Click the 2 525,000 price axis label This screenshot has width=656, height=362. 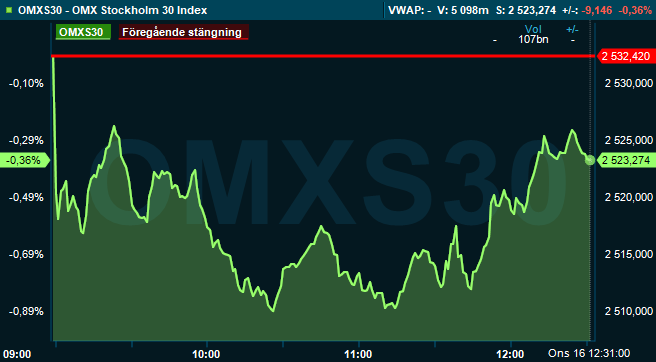pos(629,140)
